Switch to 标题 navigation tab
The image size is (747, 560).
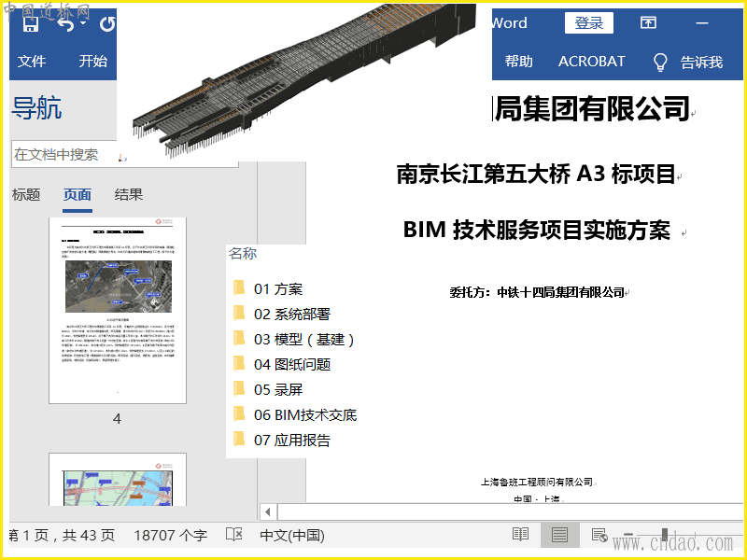pyautogui.click(x=26, y=195)
